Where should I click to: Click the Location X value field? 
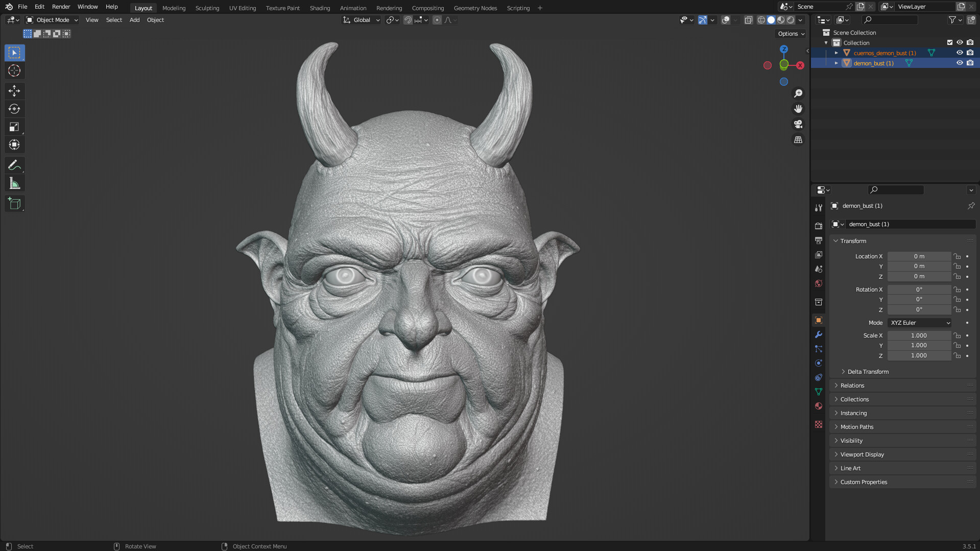(919, 256)
